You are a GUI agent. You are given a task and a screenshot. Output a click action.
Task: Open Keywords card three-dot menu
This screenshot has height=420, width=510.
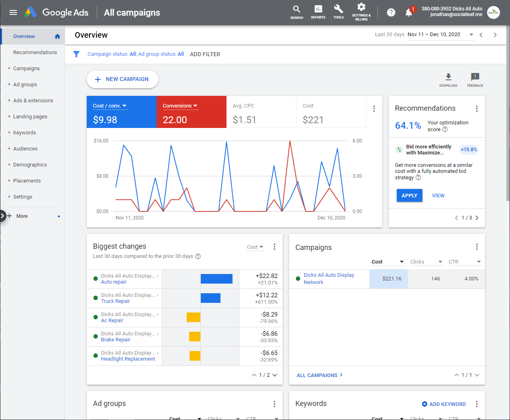(x=477, y=404)
